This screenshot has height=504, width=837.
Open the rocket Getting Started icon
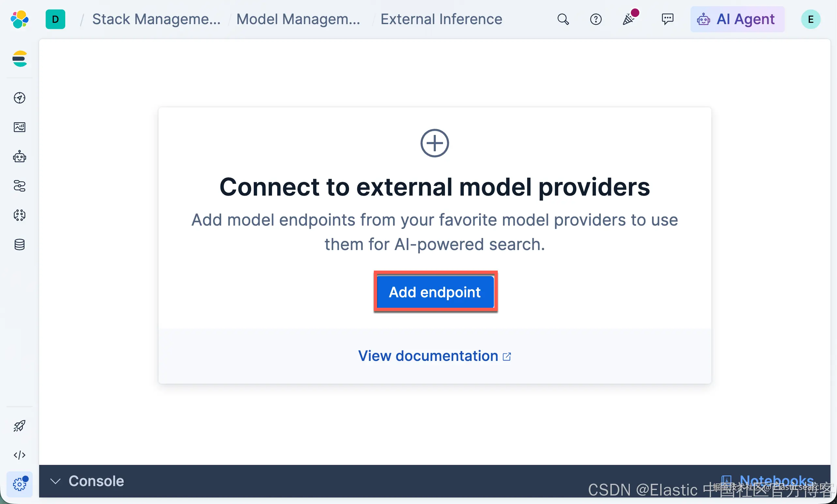tap(20, 426)
